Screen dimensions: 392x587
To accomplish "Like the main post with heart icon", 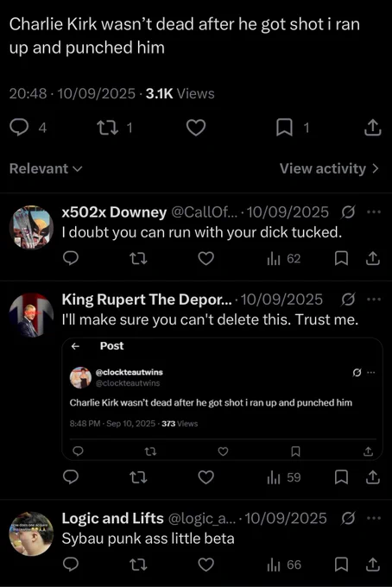I will (196, 128).
